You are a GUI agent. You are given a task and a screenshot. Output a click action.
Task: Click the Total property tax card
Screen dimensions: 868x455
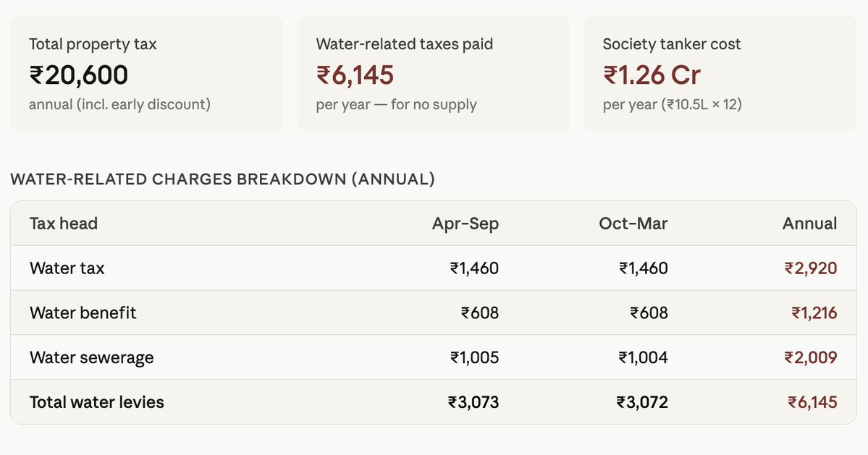pos(146,73)
